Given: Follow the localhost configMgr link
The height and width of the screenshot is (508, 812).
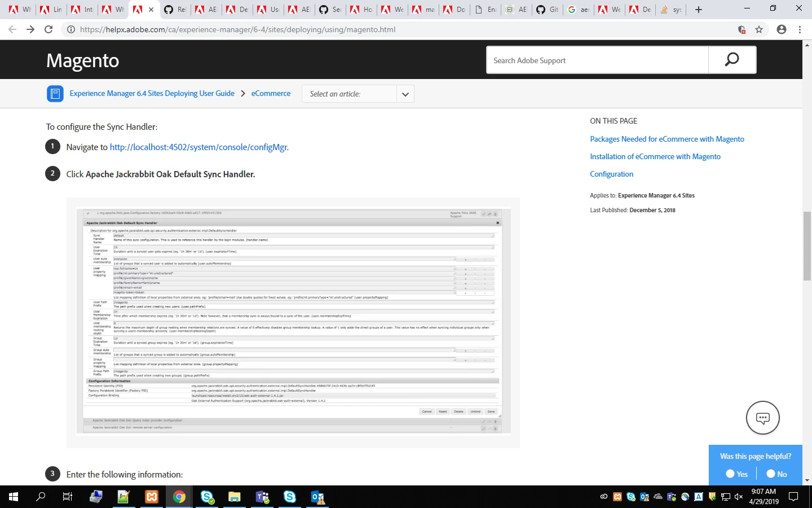Looking at the screenshot, I should [x=199, y=147].
